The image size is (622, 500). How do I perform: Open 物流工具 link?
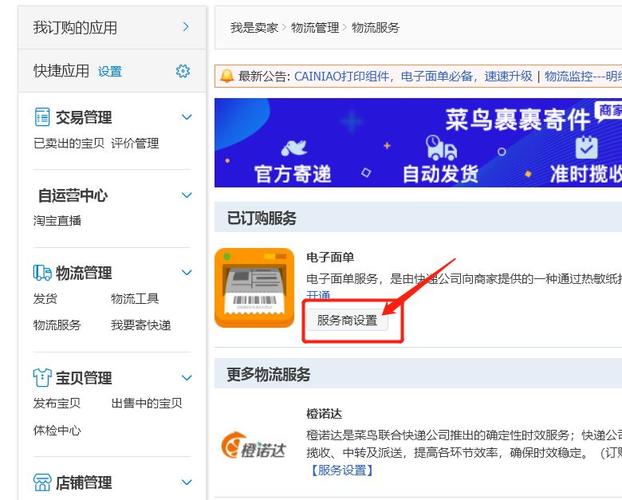(x=135, y=298)
